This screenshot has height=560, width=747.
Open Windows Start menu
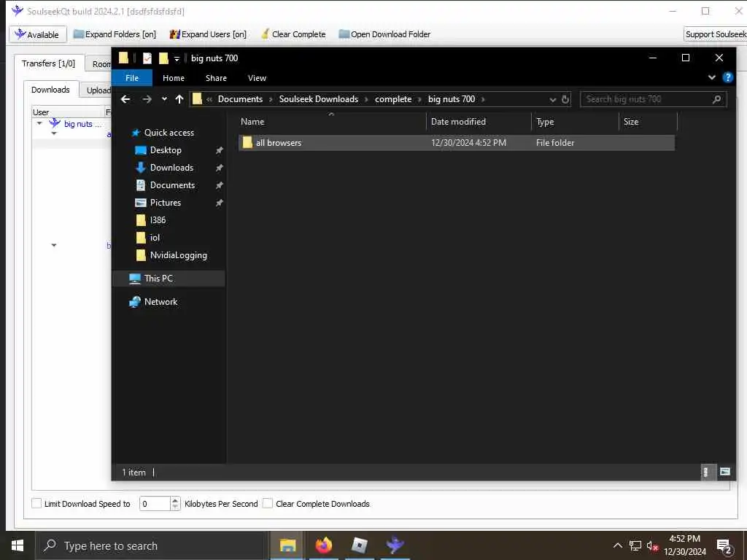coord(18,545)
